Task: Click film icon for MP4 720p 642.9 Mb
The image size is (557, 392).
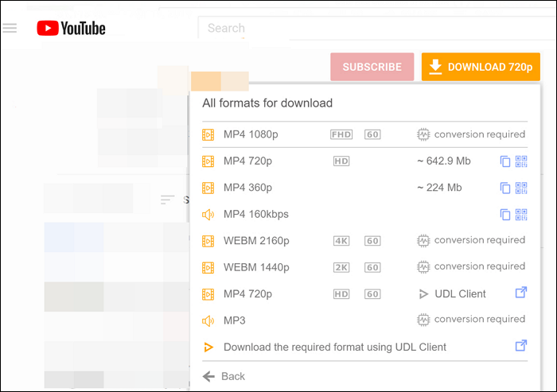Action: pyautogui.click(x=208, y=161)
